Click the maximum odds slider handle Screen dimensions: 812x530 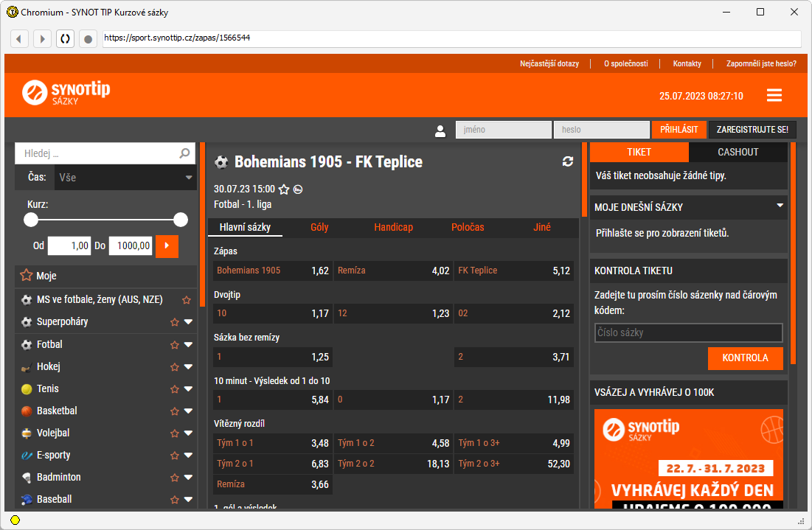pos(181,220)
